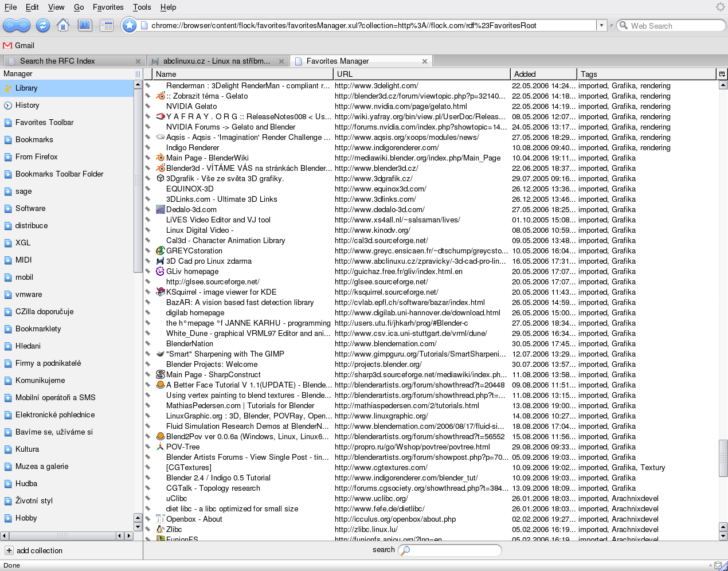Viewport: 728px width, 571px height.
Task: Open the Tools menu
Action: (x=142, y=7)
